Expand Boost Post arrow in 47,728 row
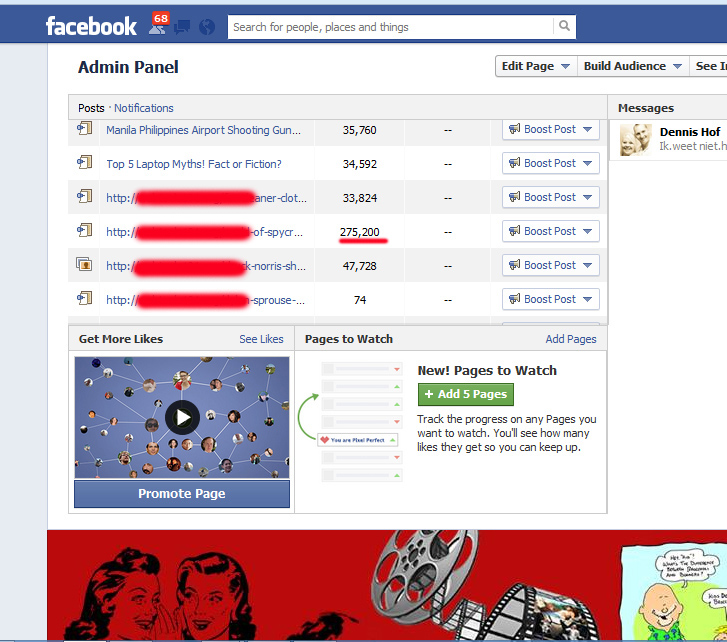 (587, 265)
